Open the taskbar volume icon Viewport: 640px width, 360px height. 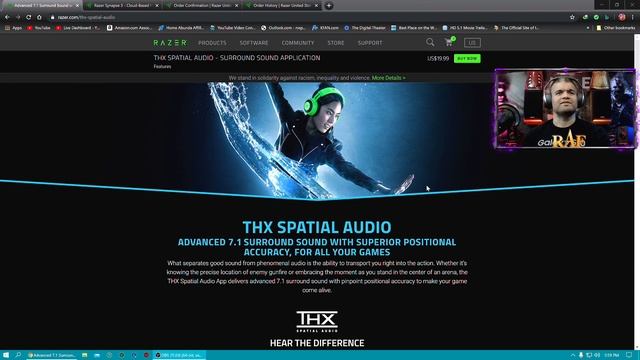coord(597,355)
